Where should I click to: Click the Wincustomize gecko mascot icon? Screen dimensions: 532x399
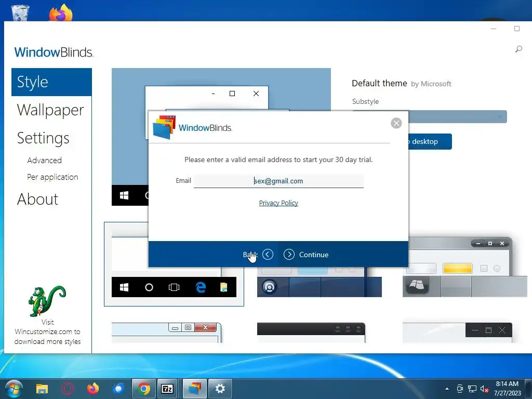pyautogui.click(x=47, y=301)
